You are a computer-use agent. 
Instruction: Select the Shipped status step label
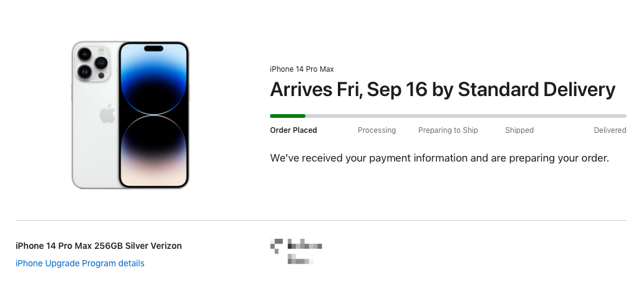[x=519, y=130]
